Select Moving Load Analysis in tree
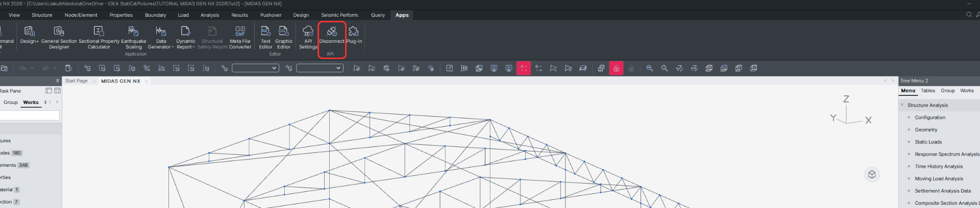Viewport: 980px width, 208px height. 939,179
